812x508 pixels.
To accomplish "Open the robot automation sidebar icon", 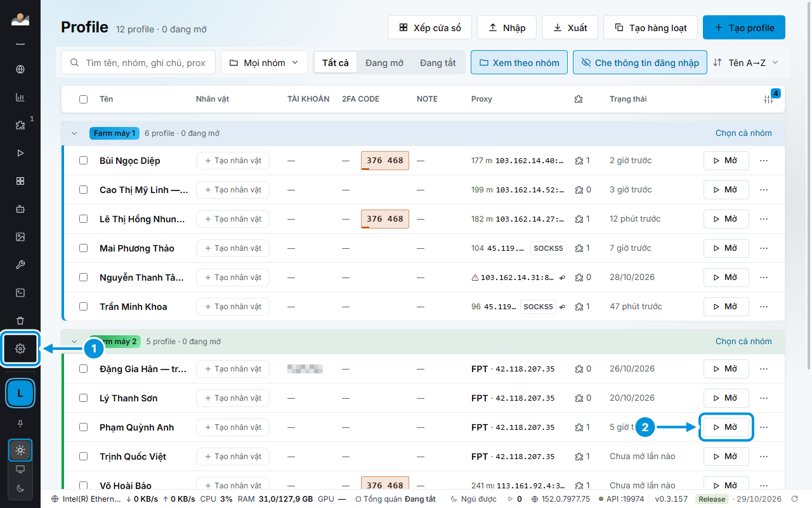I will tap(20, 209).
